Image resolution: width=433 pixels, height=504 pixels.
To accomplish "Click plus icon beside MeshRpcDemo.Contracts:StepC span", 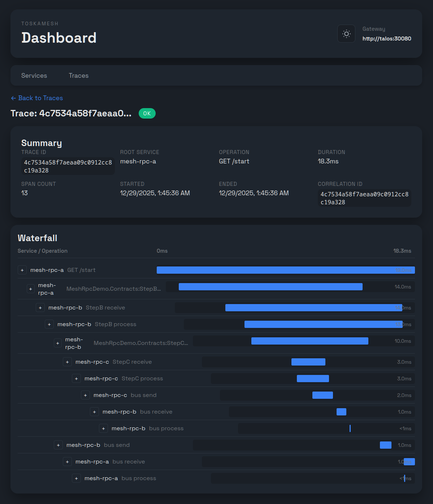I will [x=58, y=343].
